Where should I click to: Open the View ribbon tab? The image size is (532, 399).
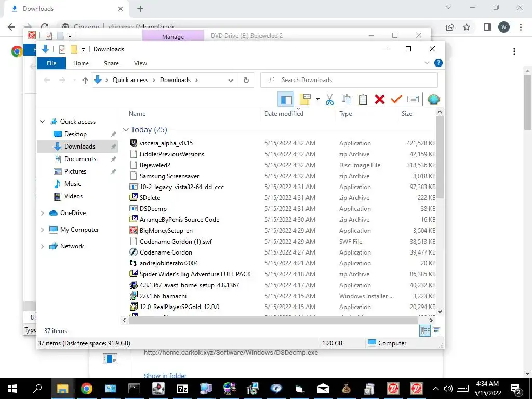click(x=140, y=63)
